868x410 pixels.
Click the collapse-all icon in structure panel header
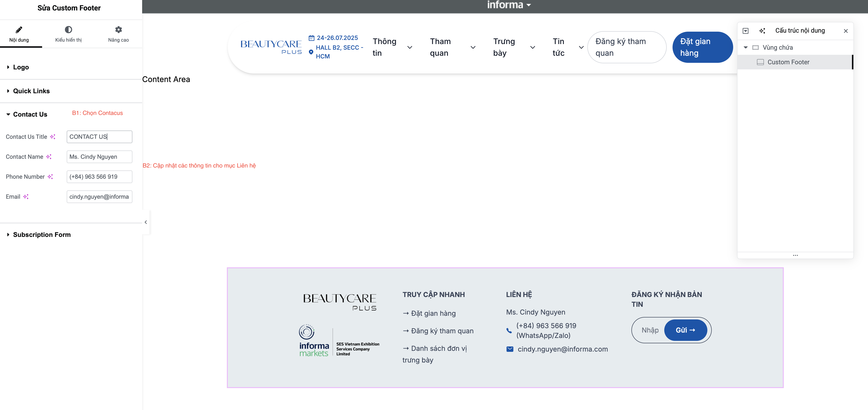[x=746, y=31]
